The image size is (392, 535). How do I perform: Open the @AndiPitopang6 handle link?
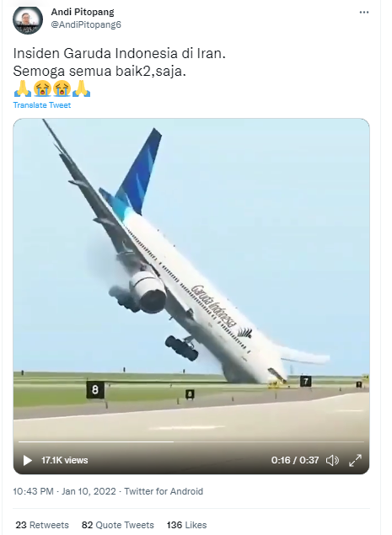(x=86, y=25)
